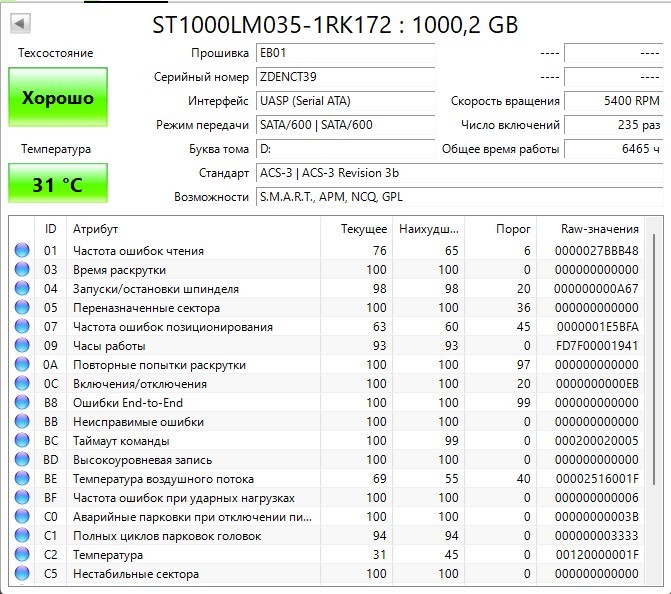Click the green Хорошо health status button
Viewport: 671px width, 594px height.
pos(58,97)
